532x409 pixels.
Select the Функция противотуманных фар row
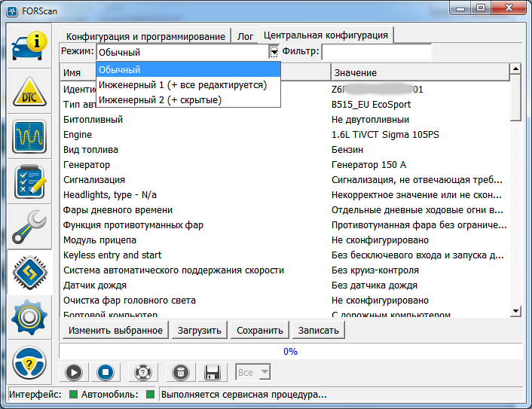coord(285,225)
